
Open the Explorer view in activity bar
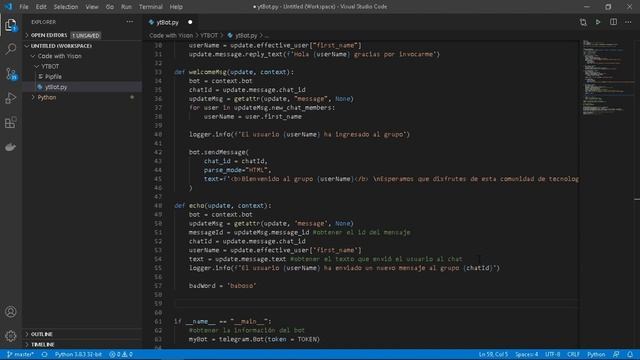coord(11,25)
